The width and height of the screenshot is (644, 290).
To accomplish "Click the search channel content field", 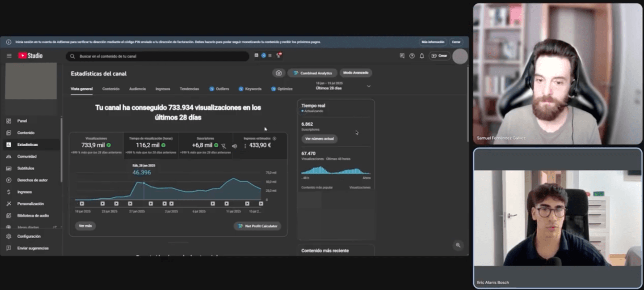I will [x=161, y=56].
